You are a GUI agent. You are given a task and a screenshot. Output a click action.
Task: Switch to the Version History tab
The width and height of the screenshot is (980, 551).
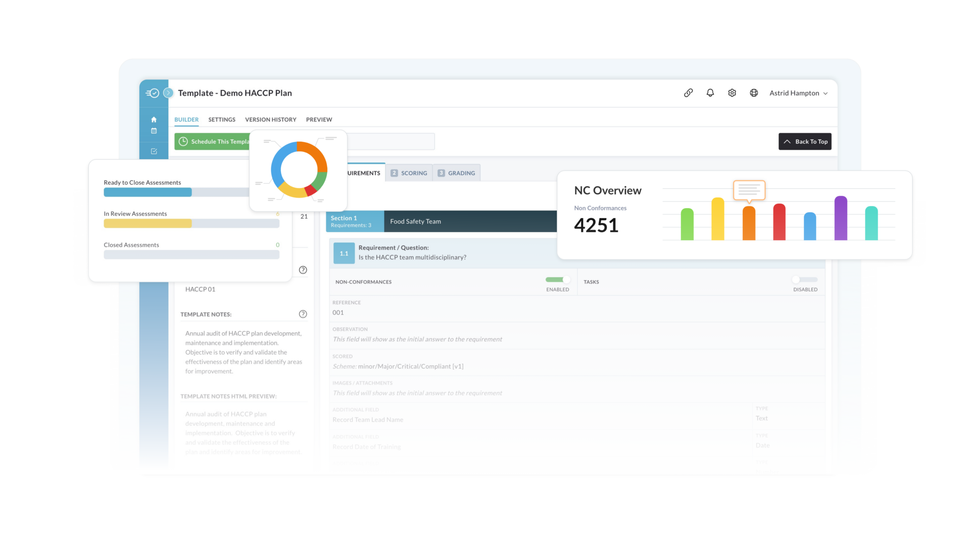coord(270,120)
